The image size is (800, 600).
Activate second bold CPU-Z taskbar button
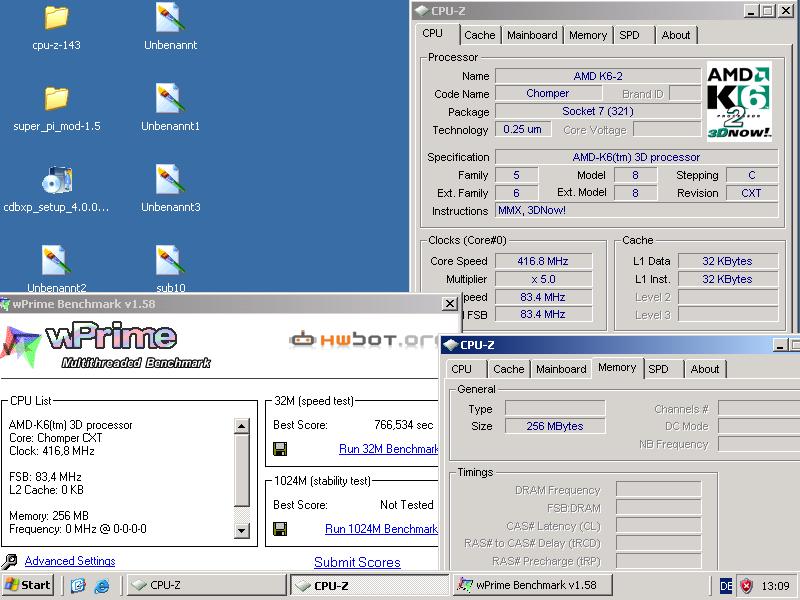click(x=370, y=585)
